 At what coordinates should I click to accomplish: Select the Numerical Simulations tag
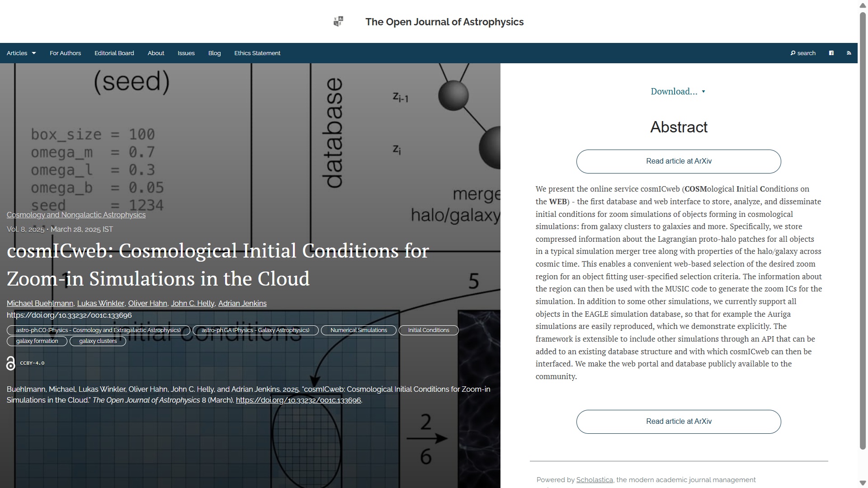[x=359, y=330]
